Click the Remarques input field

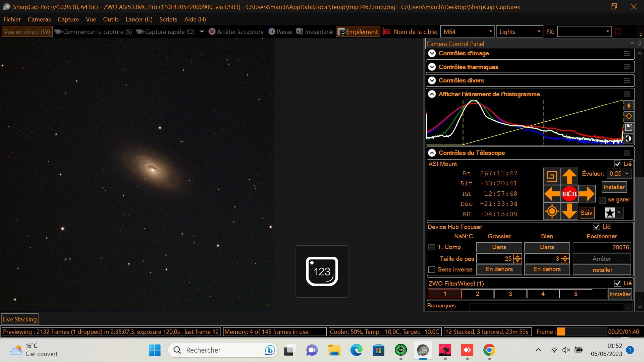pyautogui.click(x=547, y=306)
